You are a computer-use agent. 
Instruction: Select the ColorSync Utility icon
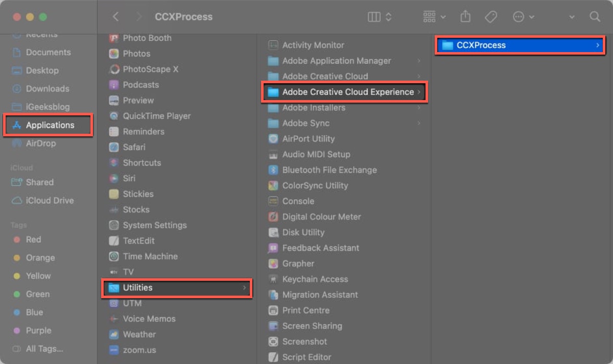click(x=273, y=186)
